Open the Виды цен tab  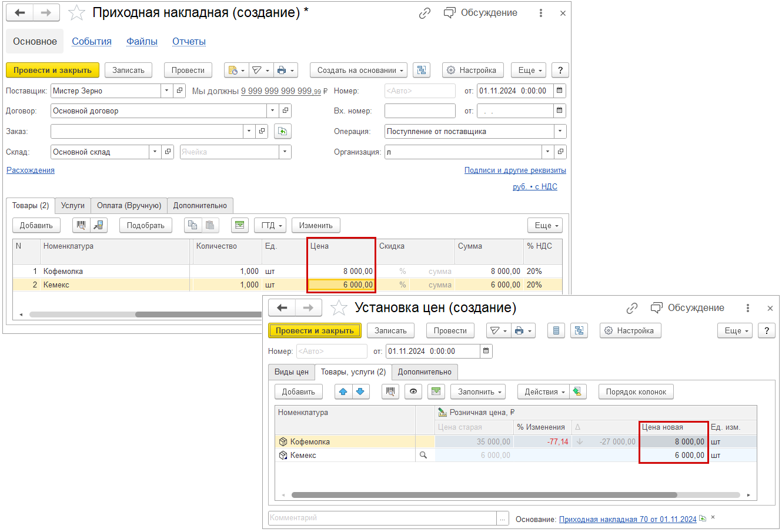point(291,372)
